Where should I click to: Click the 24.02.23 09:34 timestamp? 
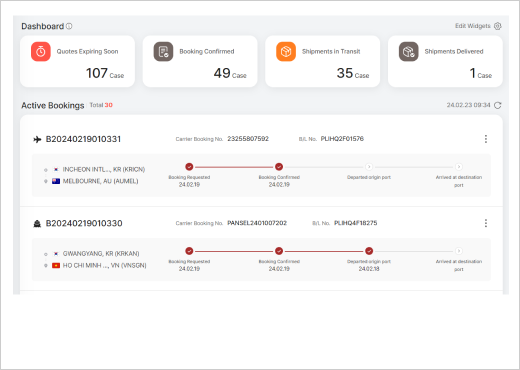468,105
